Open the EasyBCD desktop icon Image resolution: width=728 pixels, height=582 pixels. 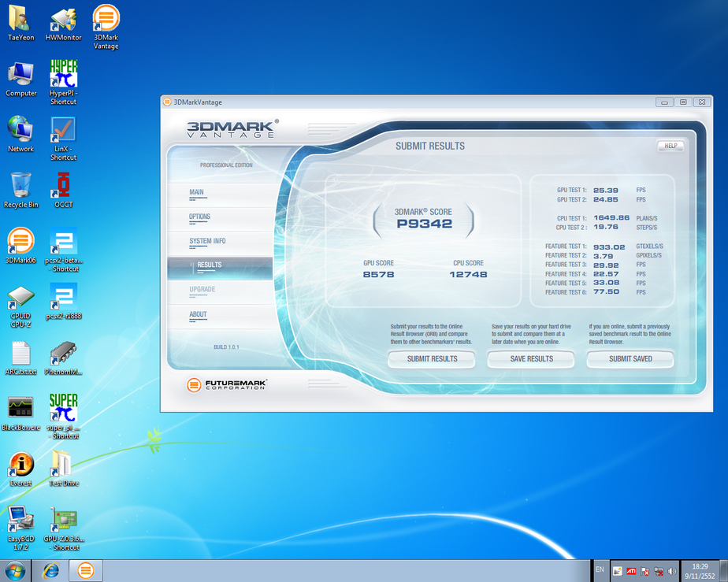click(x=21, y=520)
